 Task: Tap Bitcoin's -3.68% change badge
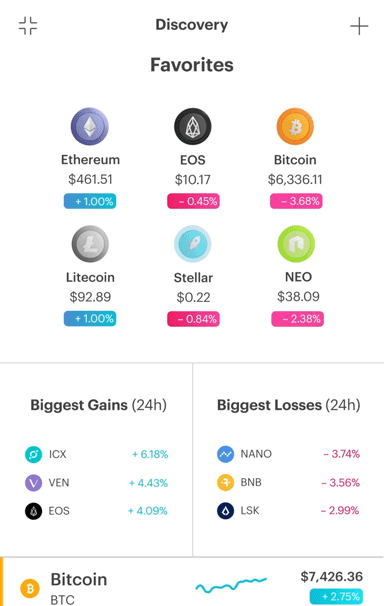tap(296, 201)
